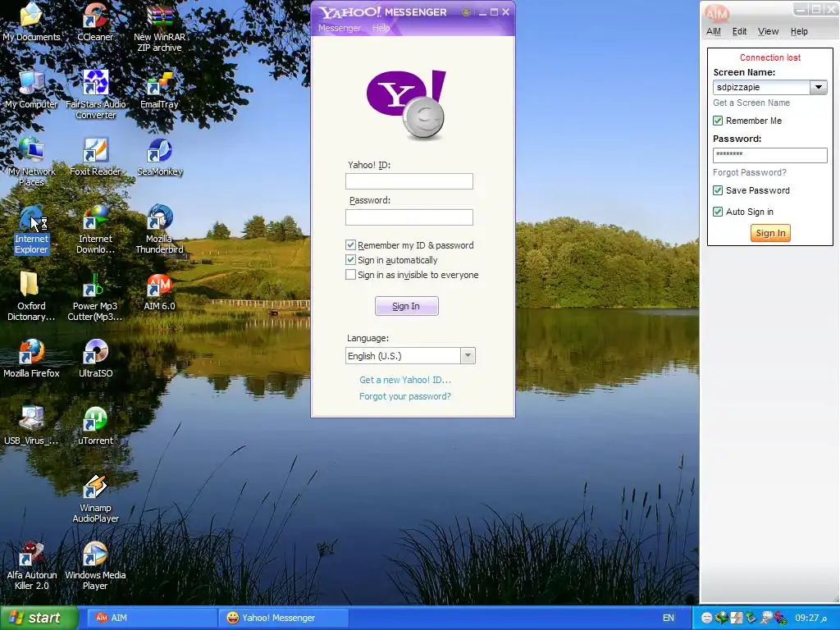Click the Yahoo smiley logo in Messenger
Viewport: 840px width, 630px height.
click(x=406, y=104)
